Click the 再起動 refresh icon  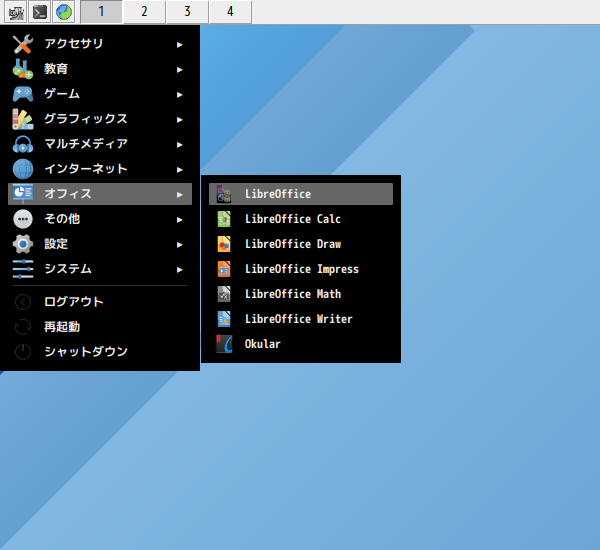(x=23, y=327)
